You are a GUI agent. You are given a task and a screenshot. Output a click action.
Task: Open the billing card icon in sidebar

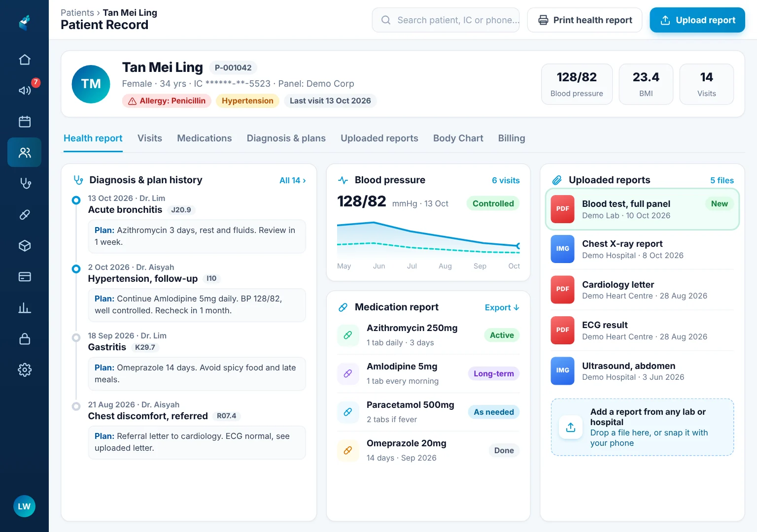click(x=25, y=276)
